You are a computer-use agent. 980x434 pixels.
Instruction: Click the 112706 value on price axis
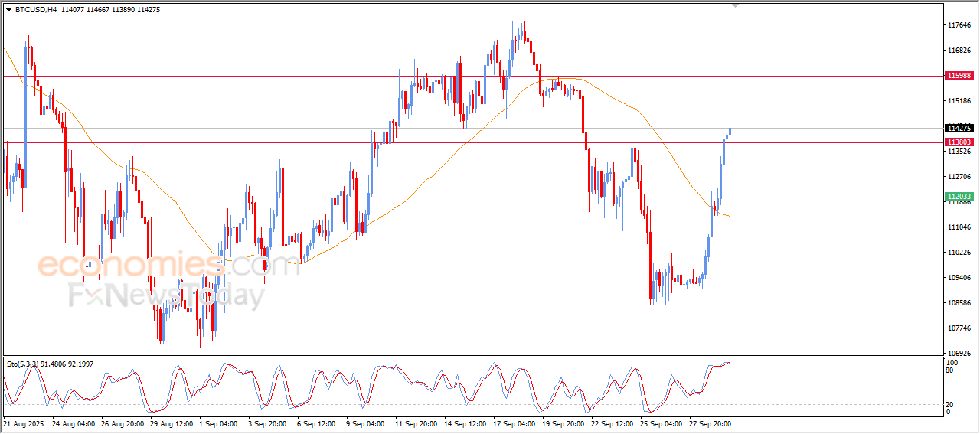tap(959, 177)
